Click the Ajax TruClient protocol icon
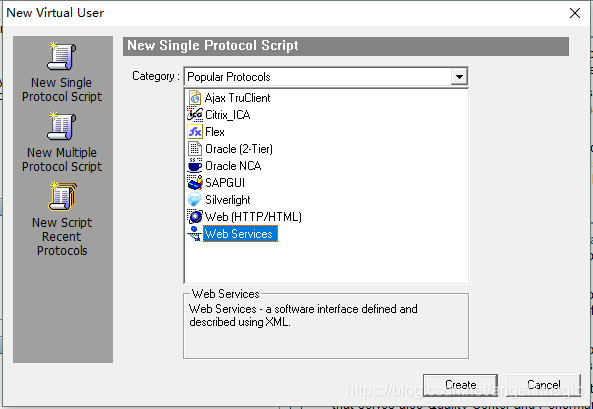This screenshot has width=593, height=409. coord(195,98)
